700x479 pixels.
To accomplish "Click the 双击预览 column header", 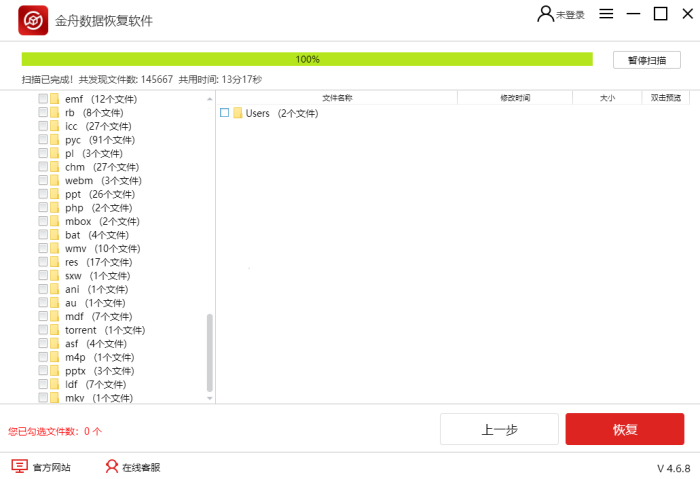I will [x=666, y=98].
